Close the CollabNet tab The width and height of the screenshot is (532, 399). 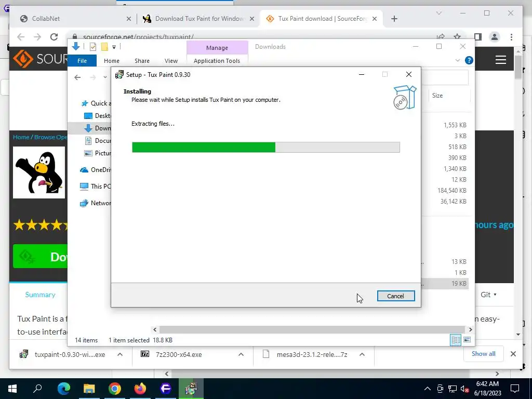(129, 19)
